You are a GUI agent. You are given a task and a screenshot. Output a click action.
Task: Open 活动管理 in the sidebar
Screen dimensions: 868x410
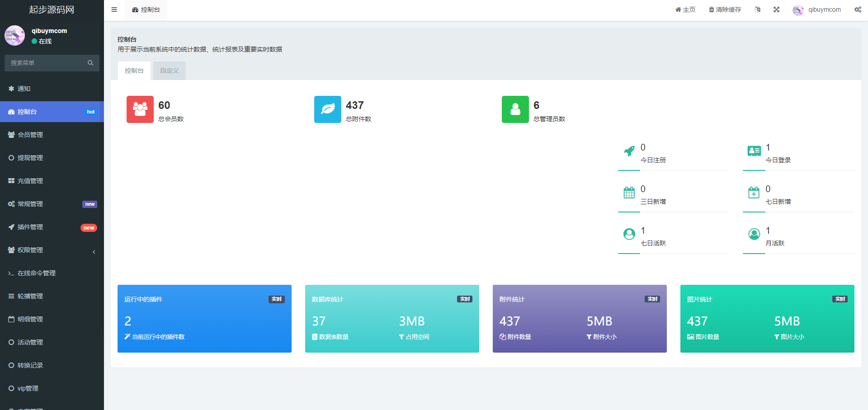click(52, 342)
